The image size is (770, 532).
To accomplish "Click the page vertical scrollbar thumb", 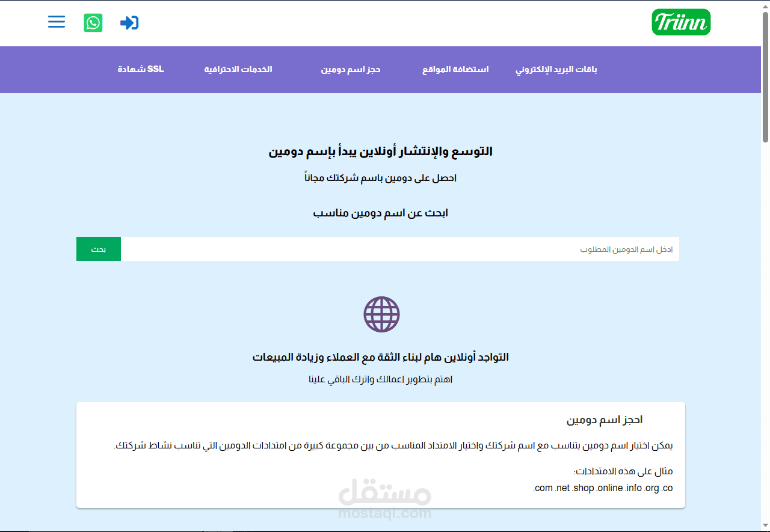I will 765,77.
